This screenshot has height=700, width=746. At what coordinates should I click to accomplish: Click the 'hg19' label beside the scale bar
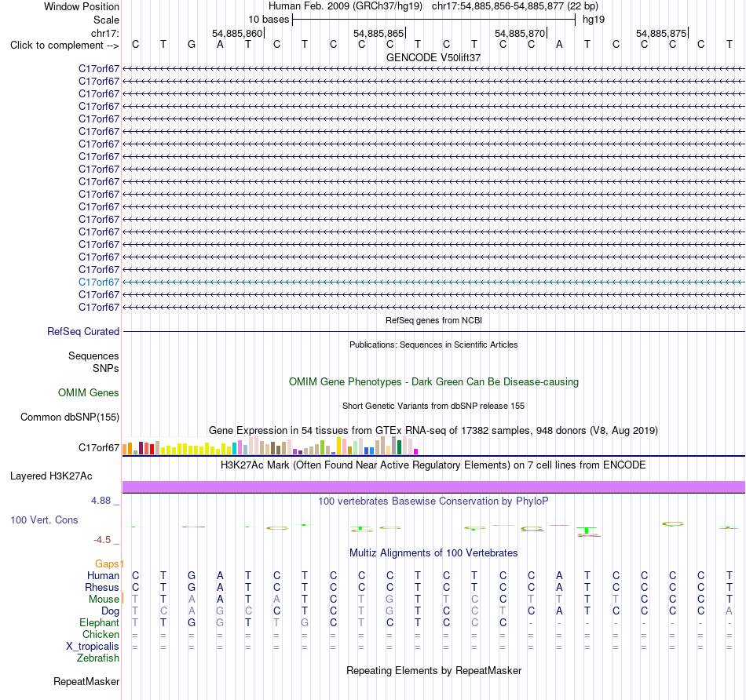coord(594,20)
